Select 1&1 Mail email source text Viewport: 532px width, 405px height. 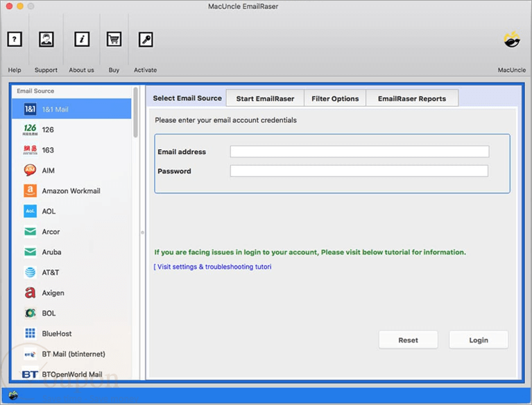[55, 109]
